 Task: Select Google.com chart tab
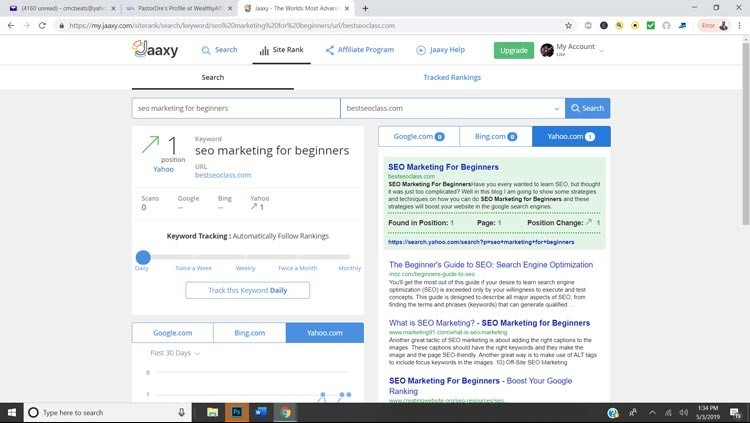tap(173, 333)
